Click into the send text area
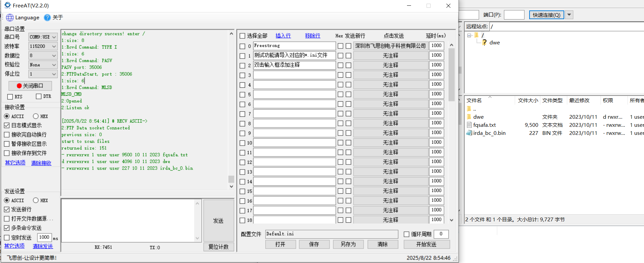Image resolution: width=644 pixels, height=263 pixels. pyautogui.click(x=128, y=220)
